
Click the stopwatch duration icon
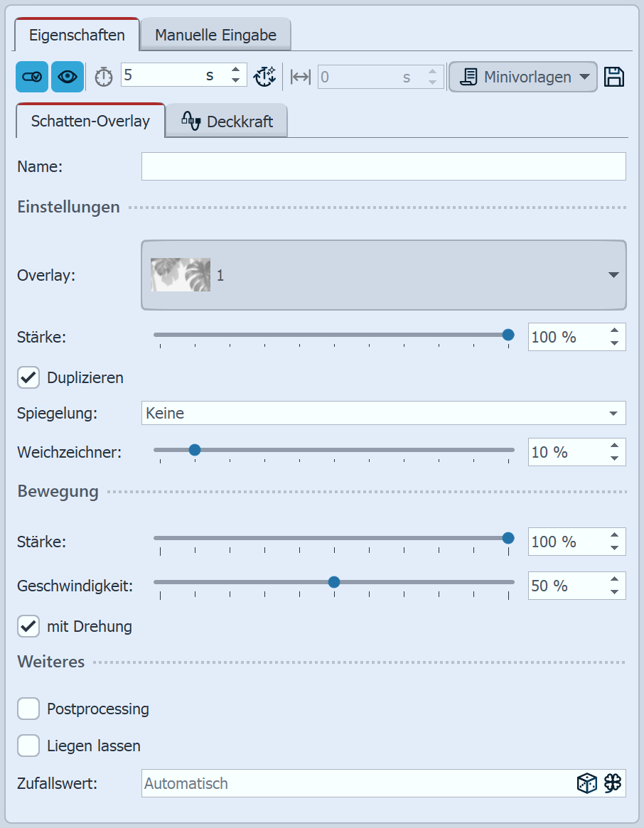click(x=102, y=76)
